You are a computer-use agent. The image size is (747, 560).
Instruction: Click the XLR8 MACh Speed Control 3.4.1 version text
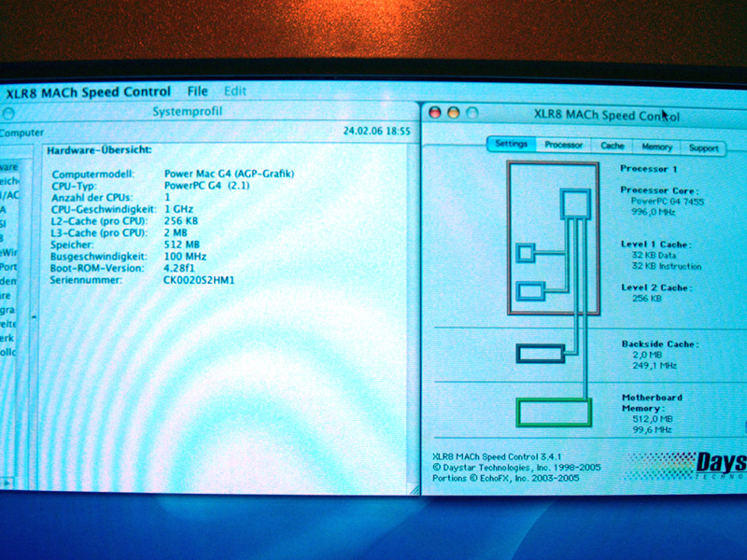tap(497, 456)
